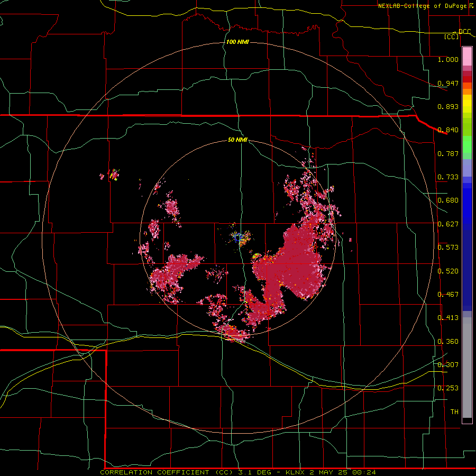Pick the orange band on the color bar

pyautogui.click(x=467, y=91)
